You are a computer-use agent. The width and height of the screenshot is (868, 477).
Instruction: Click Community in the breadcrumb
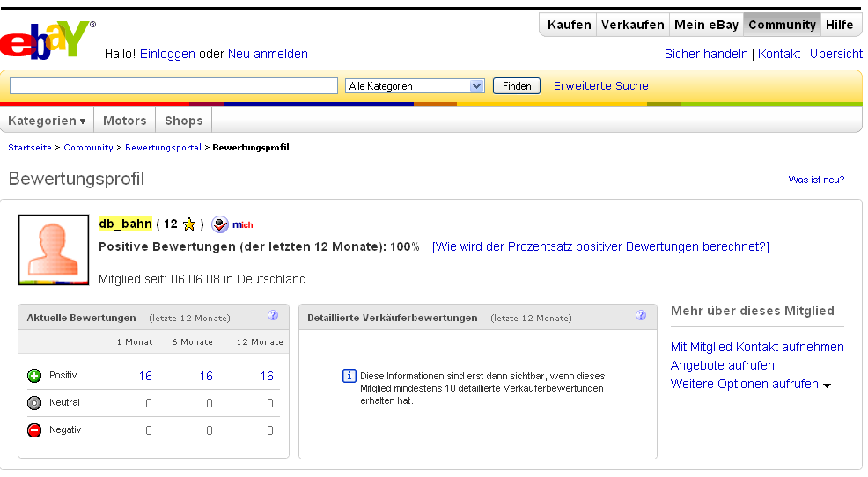coord(89,147)
